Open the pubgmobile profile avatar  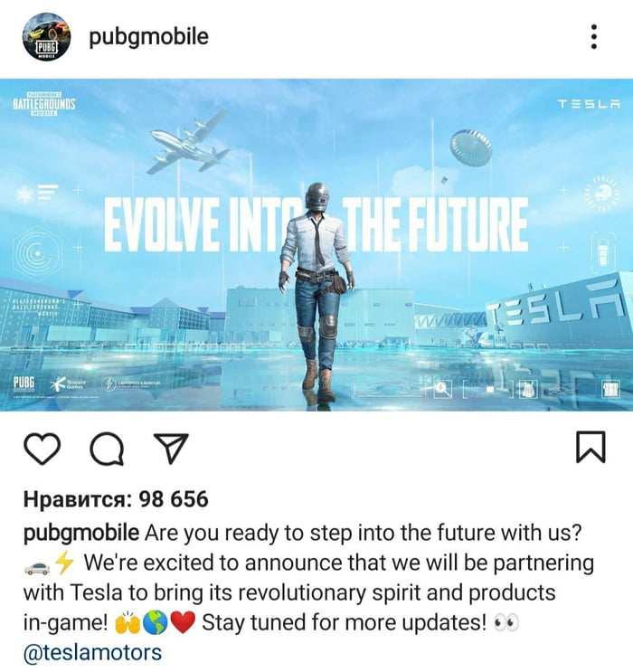[x=46, y=36]
